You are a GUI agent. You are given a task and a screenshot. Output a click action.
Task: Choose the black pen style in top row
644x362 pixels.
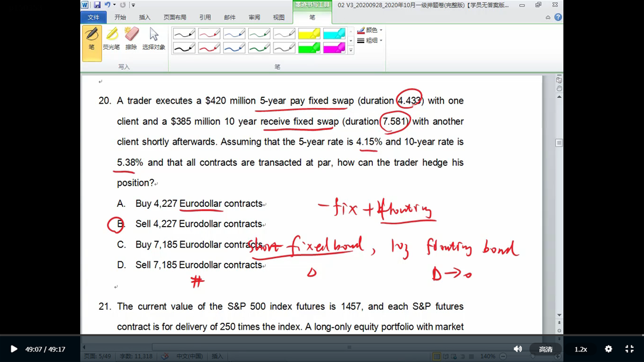(184, 34)
